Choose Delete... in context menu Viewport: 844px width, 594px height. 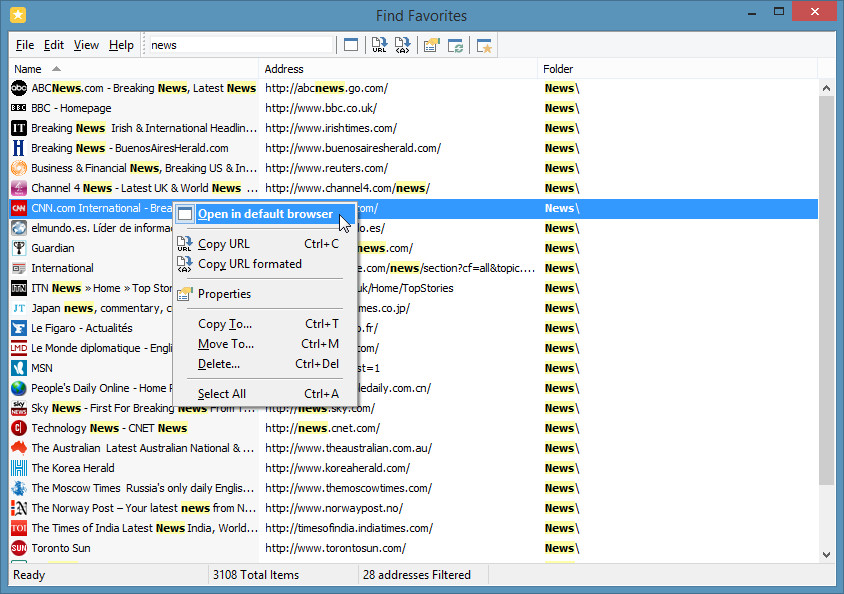tap(265, 364)
